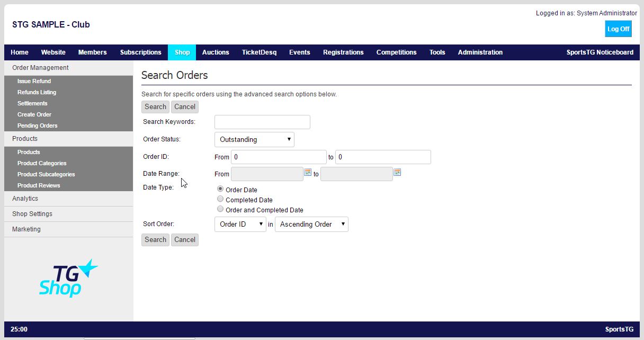The height and width of the screenshot is (340, 644).
Task: Open the Date Range To calendar picker icon
Action: [397, 172]
